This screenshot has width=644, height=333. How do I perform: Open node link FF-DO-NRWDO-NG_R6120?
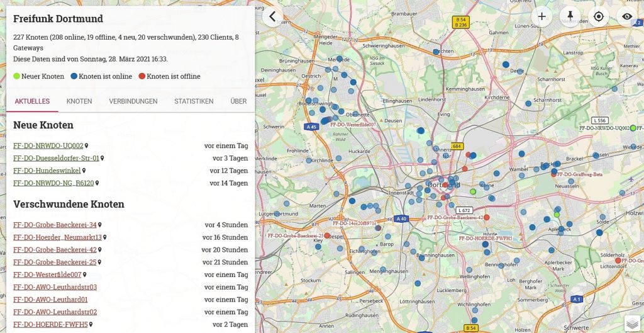(53, 183)
